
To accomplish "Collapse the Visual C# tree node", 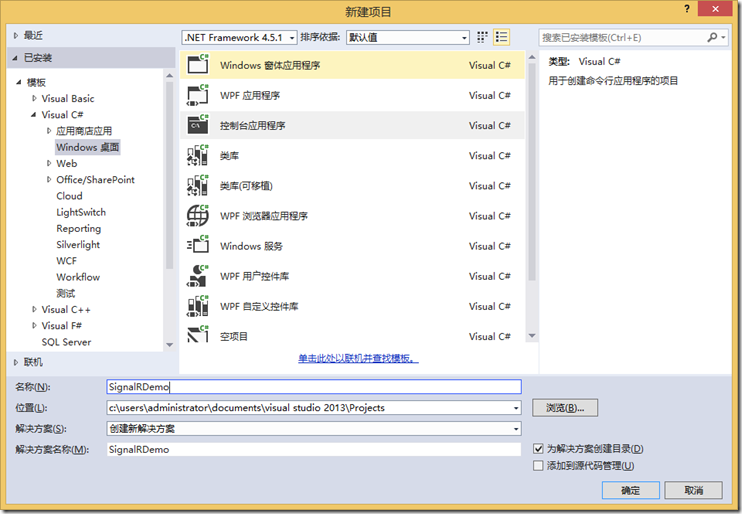I will coord(34,115).
